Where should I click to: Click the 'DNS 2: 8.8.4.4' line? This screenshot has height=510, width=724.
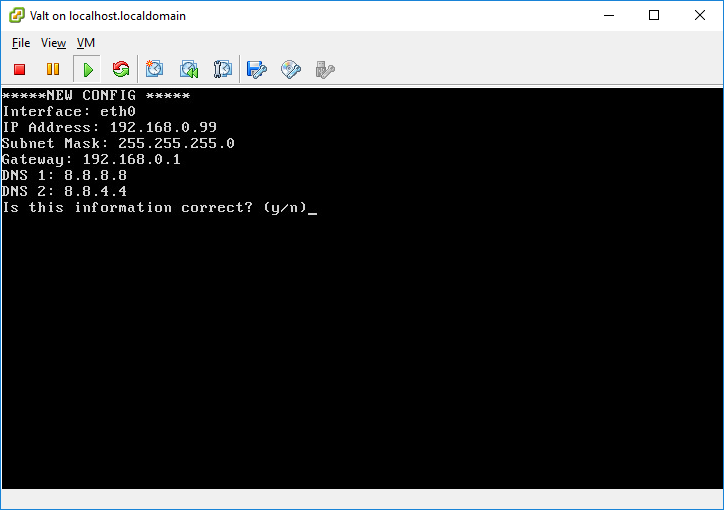click(64, 191)
